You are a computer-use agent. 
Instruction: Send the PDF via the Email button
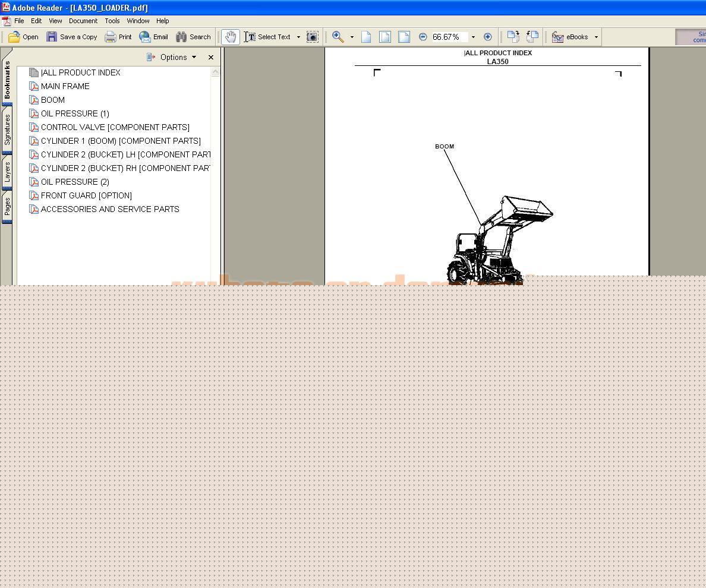point(153,37)
